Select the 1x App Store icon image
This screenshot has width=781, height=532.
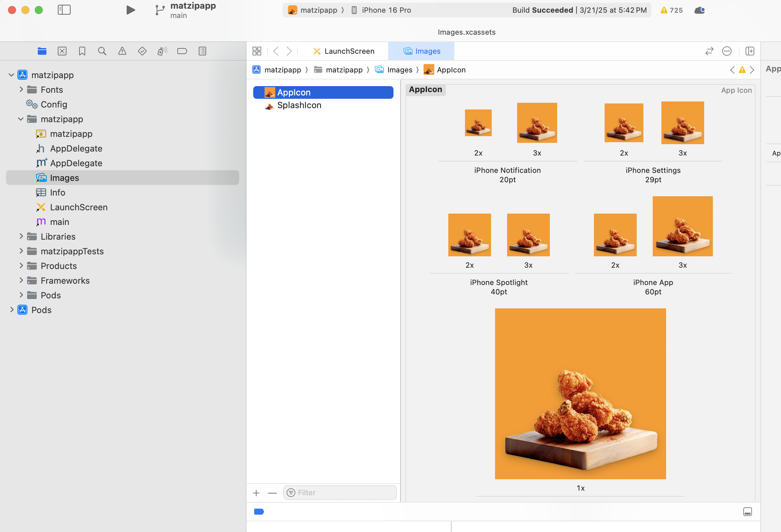tap(580, 393)
